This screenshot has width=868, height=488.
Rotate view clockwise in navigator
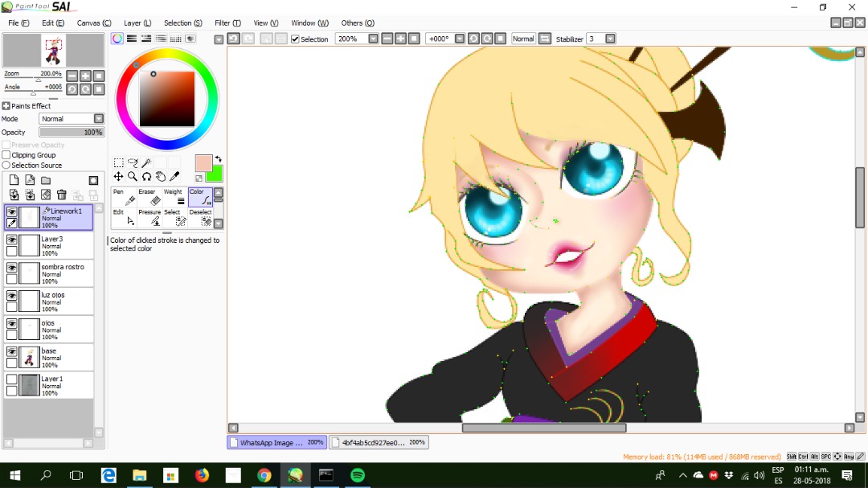pos(85,89)
